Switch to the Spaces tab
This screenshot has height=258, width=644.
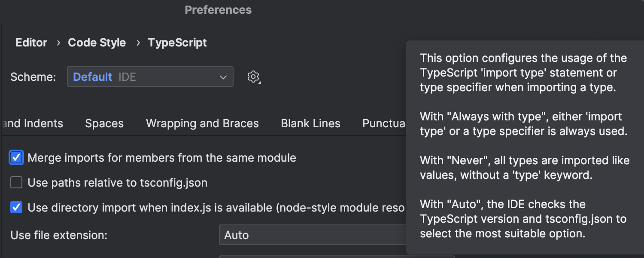pos(104,123)
